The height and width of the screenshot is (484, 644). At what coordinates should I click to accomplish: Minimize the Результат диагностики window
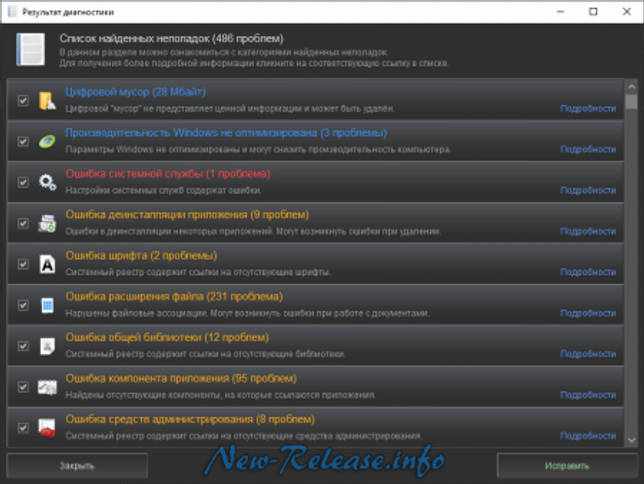[561, 12]
